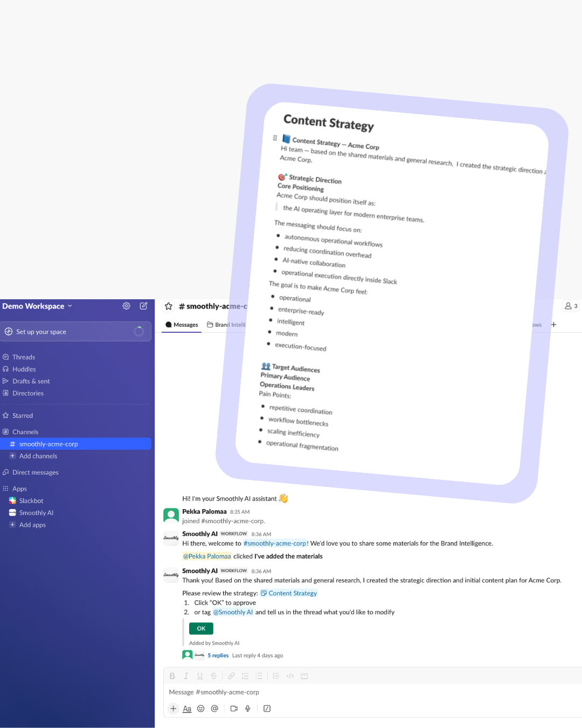Click in Message #smoothly-acme-corp field

[x=372, y=692]
